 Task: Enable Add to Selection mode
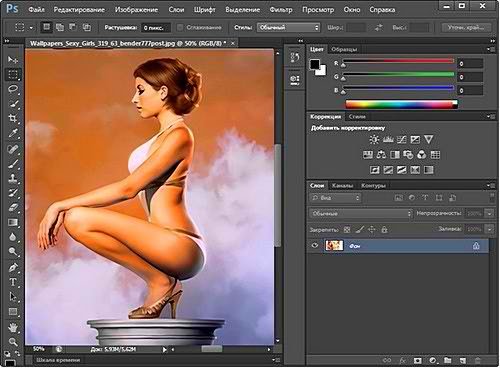pyautogui.click(x=60, y=27)
